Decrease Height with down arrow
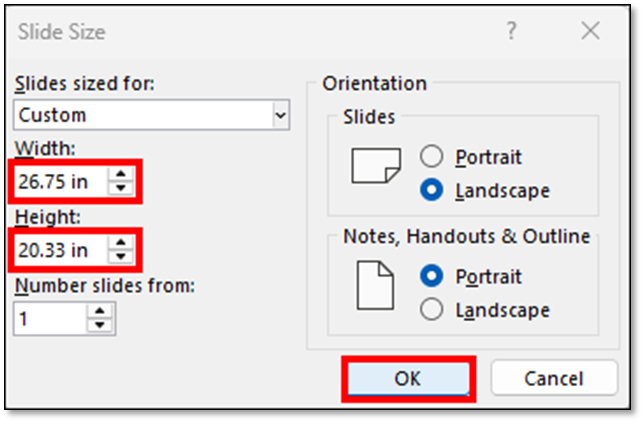Screen dimensions: 643x422 [120, 256]
